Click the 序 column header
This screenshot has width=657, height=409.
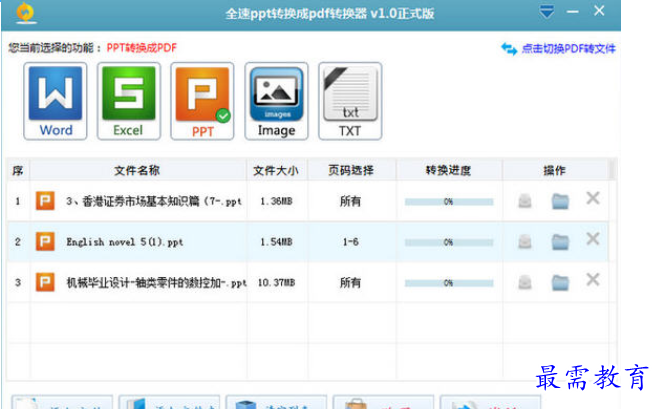point(18,170)
